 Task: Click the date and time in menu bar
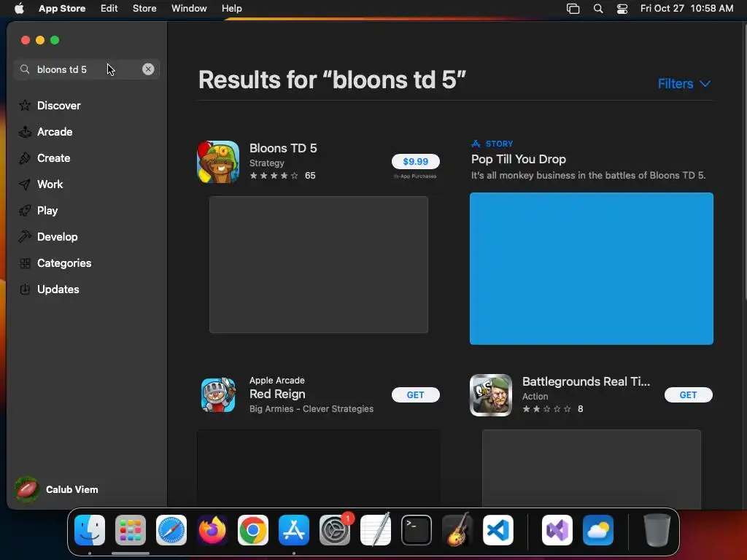[686, 8]
